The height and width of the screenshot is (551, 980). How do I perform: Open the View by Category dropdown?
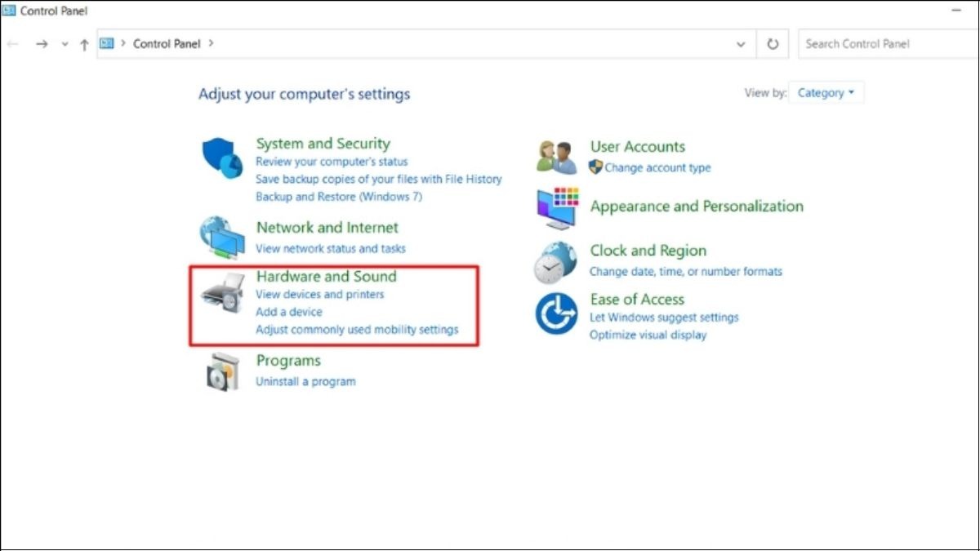[826, 93]
